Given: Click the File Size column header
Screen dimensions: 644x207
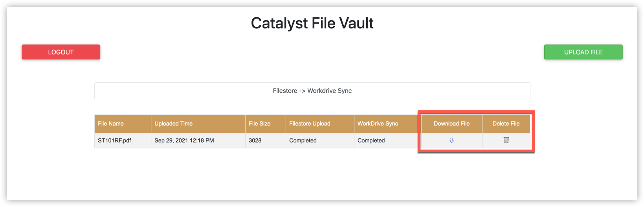Looking at the screenshot, I should 259,124.
